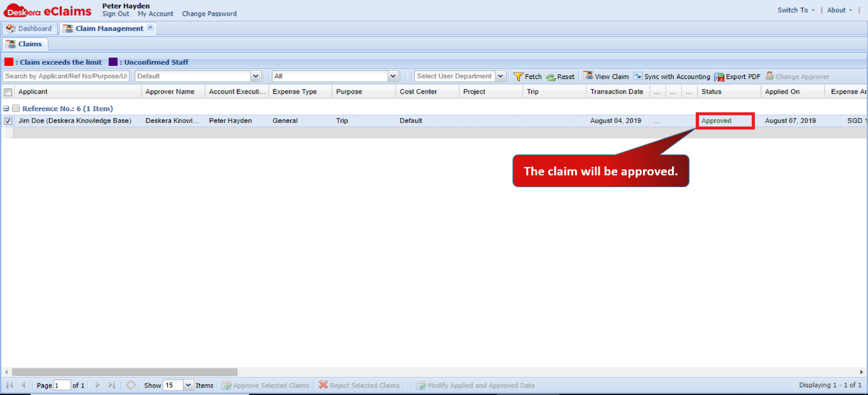868x395 pixels.
Task: Click the scrollbar left arrow
Action: pyautogui.click(x=6, y=372)
